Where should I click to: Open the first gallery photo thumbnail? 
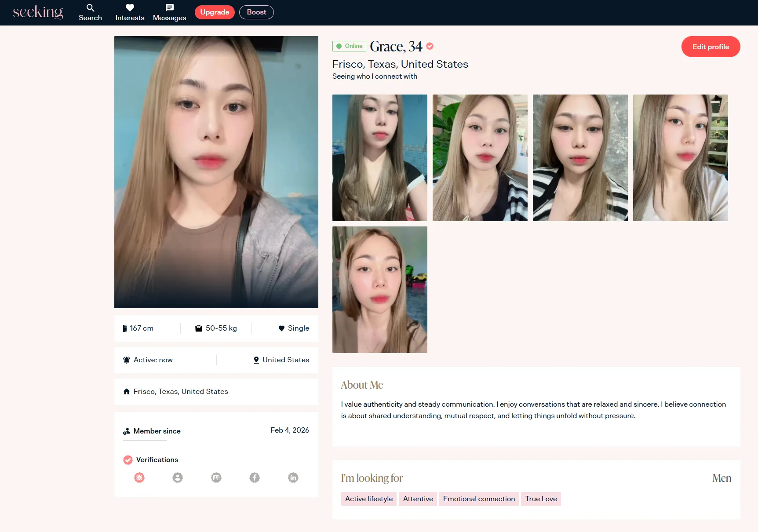[380, 158]
